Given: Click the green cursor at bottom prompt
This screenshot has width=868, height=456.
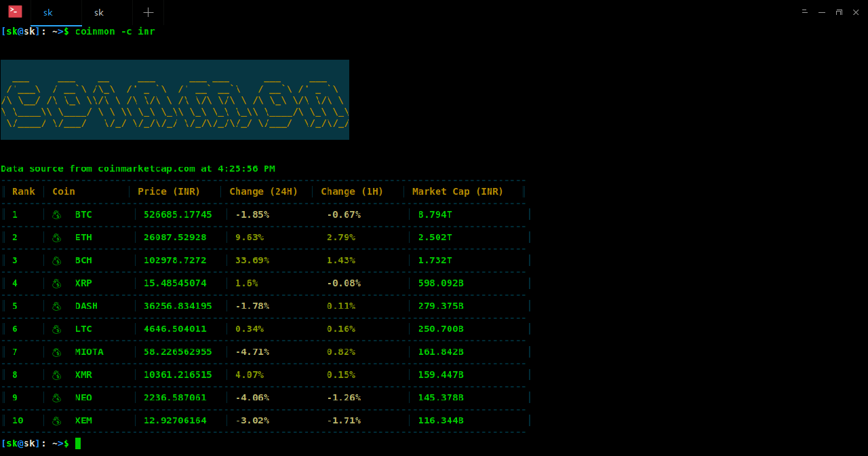Looking at the screenshot, I should click(x=78, y=444).
